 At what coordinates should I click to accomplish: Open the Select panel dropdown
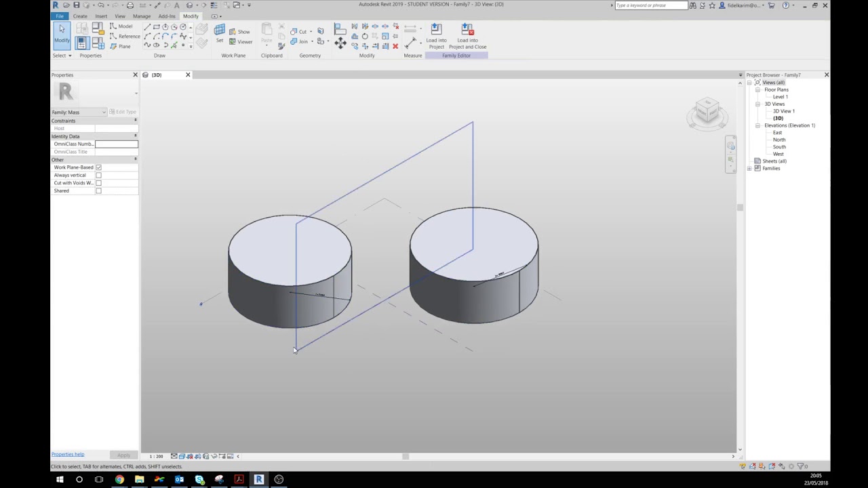click(62, 56)
